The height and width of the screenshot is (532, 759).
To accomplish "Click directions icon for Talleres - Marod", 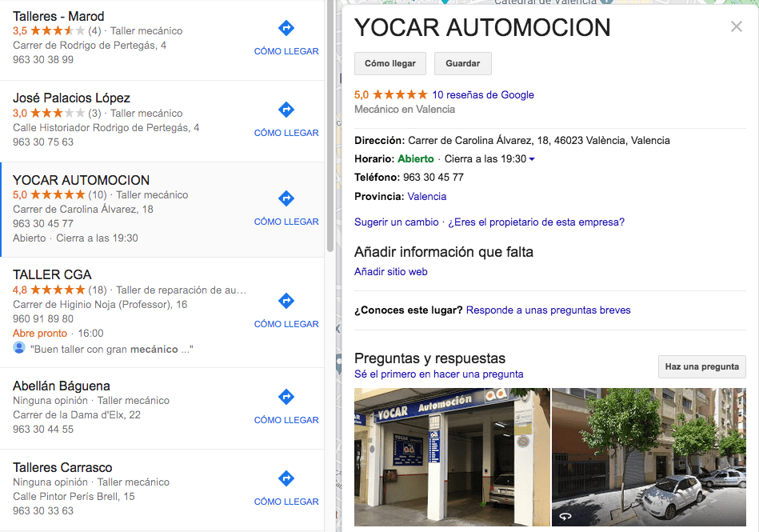I will 286,28.
